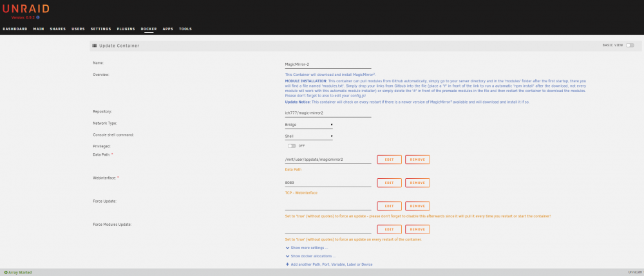Viewport: 644px width, 276px height.
Task: Open the Plugins menu
Action: click(126, 29)
